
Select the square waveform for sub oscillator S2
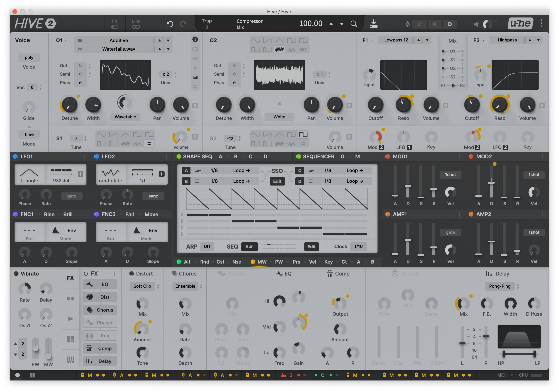303,134
